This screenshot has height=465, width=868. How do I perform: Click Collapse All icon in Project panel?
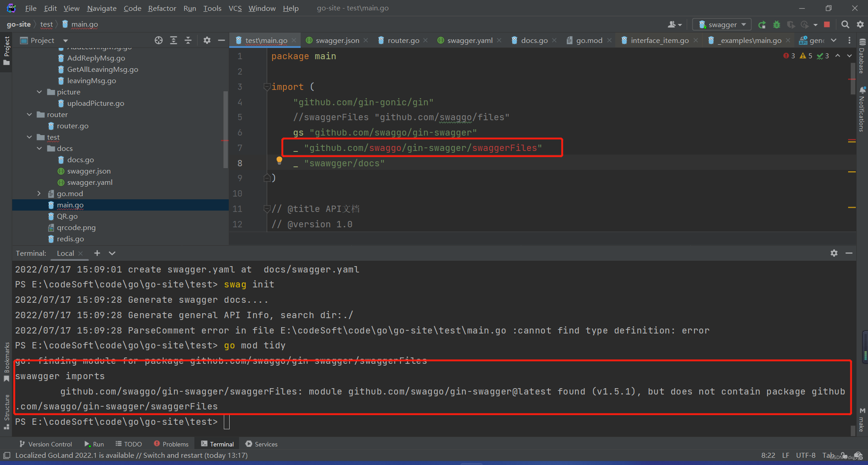[188, 40]
